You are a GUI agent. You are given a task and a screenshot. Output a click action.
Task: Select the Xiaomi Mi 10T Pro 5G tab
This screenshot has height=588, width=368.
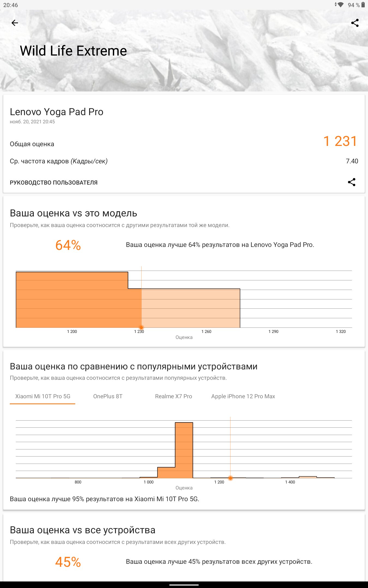click(x=43, y=396)
